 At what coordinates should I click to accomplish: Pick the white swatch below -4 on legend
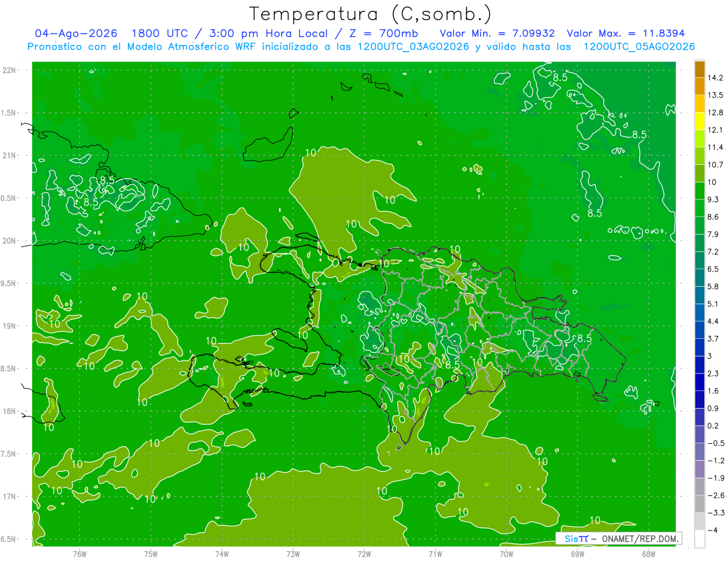coord(699,539)
